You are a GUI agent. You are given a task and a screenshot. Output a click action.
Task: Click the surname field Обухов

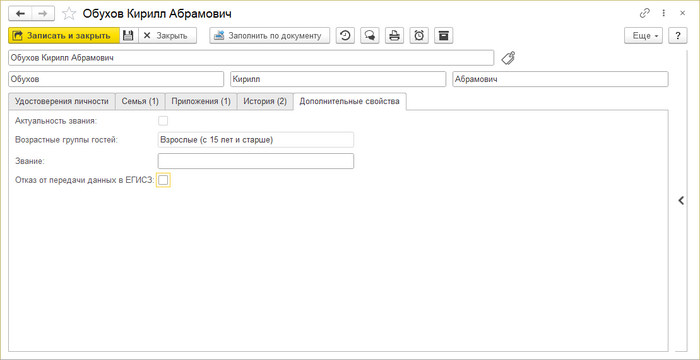(x=116, y=80)
